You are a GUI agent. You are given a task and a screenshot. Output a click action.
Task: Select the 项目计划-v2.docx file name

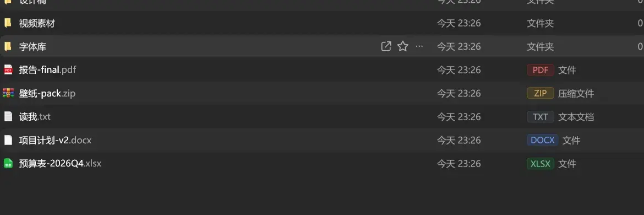tap(55, 140)
